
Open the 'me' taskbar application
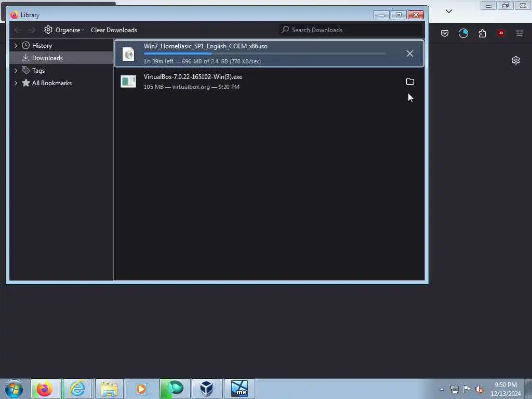click(x=239, y=389)
